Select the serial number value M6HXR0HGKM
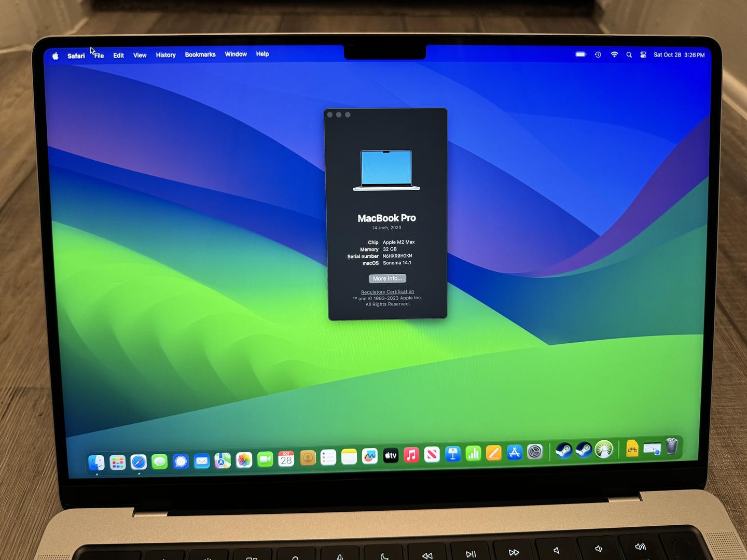 tap(397, 256)
